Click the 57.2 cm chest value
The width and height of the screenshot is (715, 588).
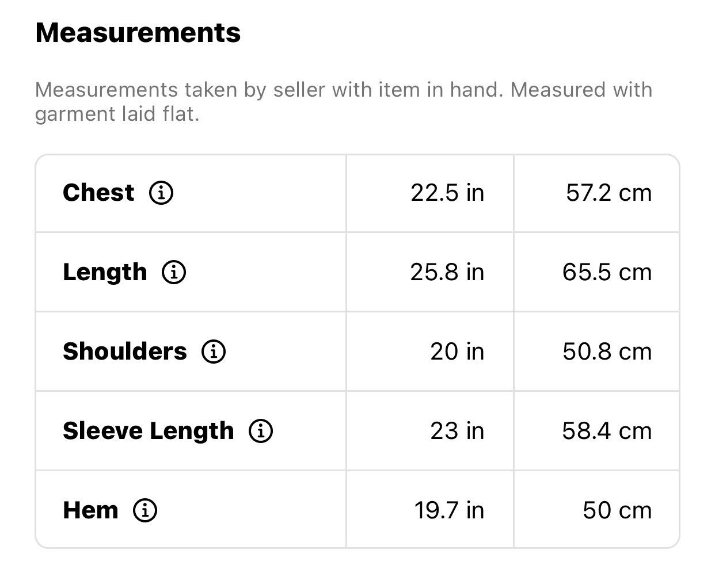pyautogui.click(x=609, y=193)
